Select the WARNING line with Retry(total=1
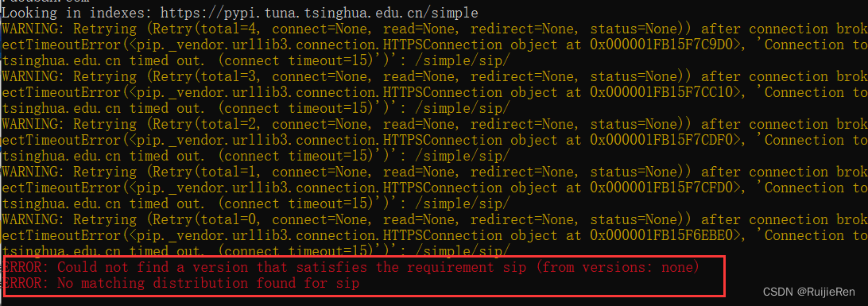 [435, 172]
